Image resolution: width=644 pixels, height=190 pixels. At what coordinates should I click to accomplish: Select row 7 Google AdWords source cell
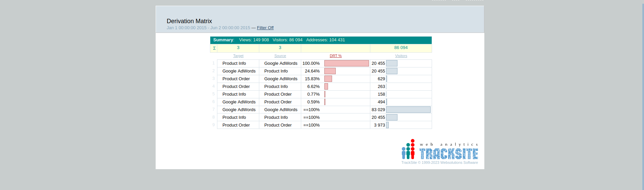[281, 110]
